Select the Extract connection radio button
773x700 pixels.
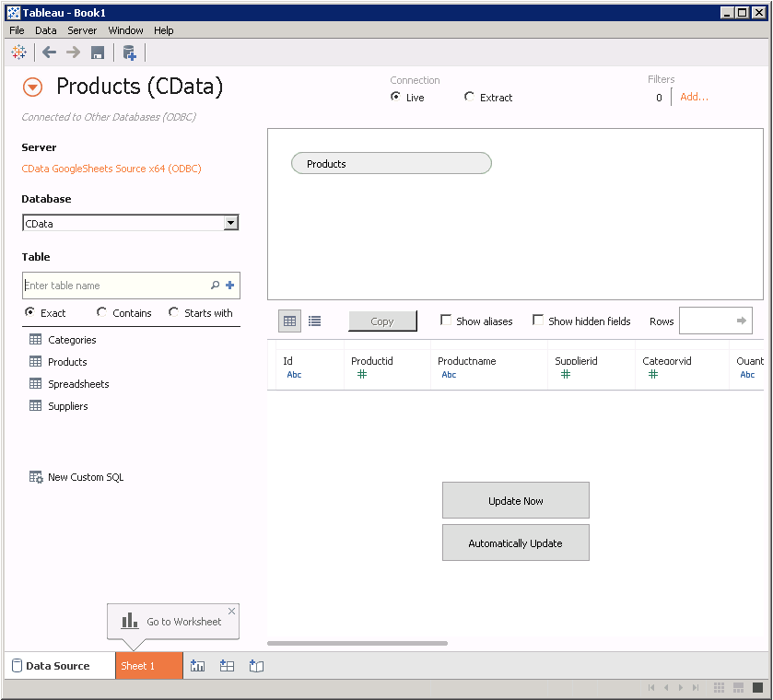(468, 97)
